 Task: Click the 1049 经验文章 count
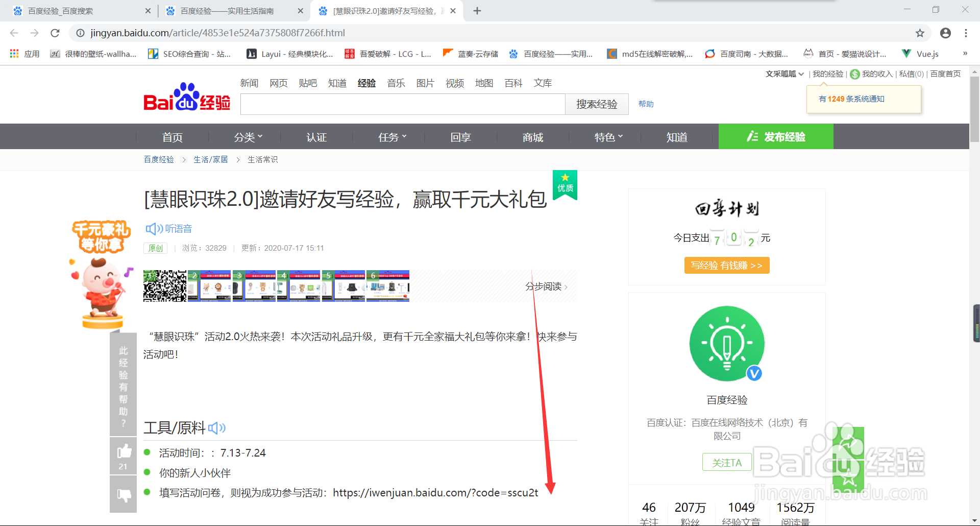point(741,513)
